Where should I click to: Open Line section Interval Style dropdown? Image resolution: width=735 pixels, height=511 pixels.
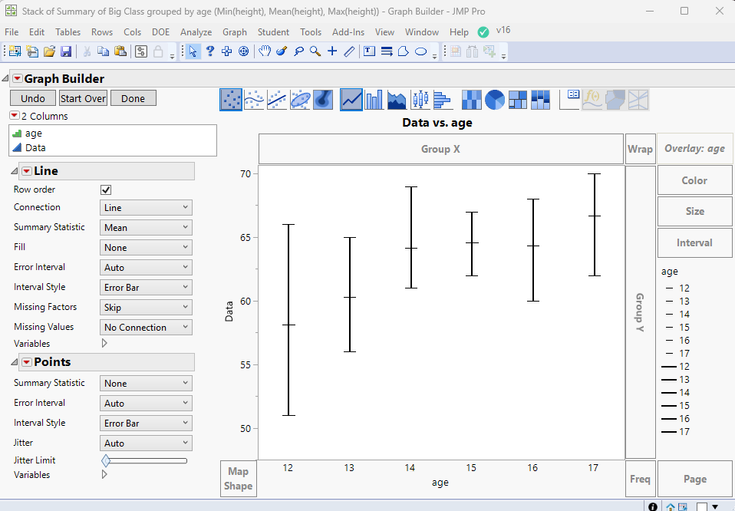[146, 287]
